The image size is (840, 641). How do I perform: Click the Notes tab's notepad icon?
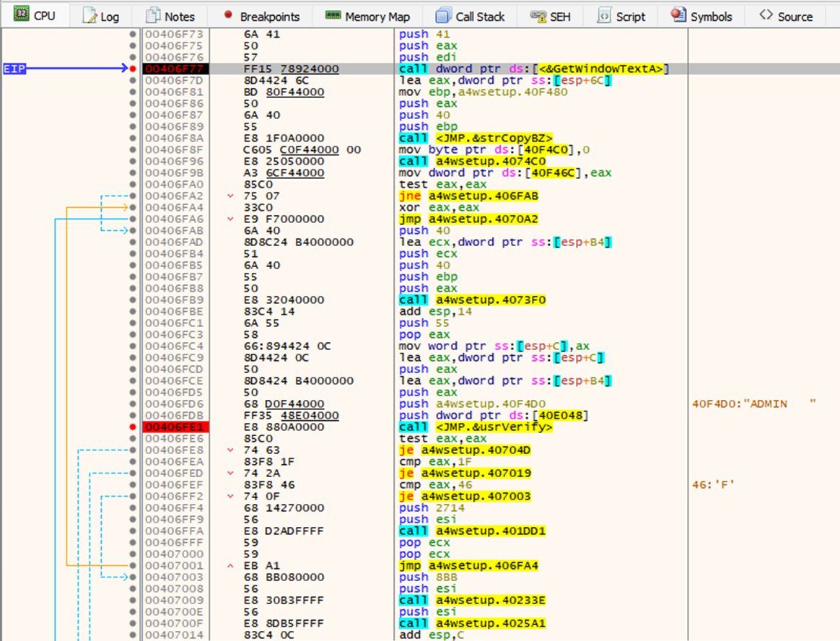coord(152,15)
